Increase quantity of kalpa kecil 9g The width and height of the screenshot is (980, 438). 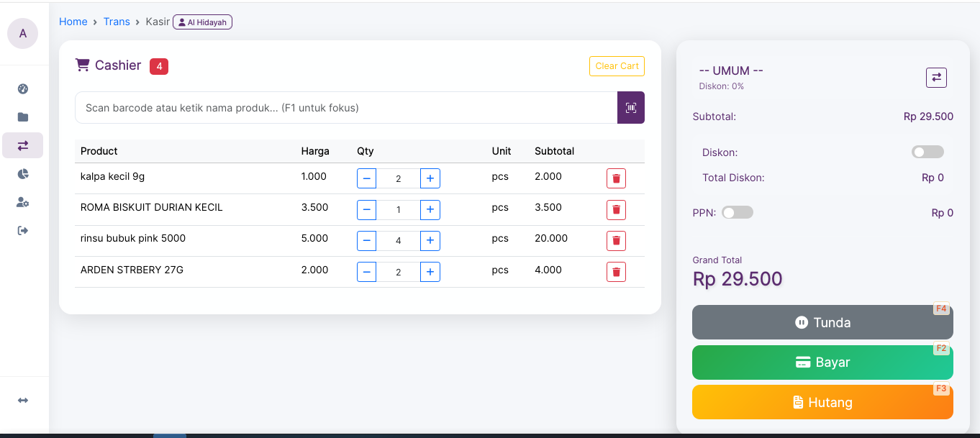(430, 178)
